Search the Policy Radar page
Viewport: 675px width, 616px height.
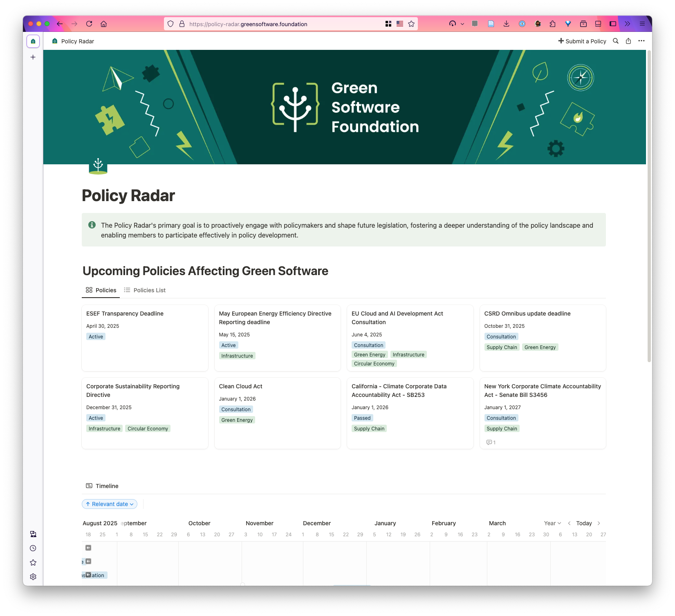point(616,41)
